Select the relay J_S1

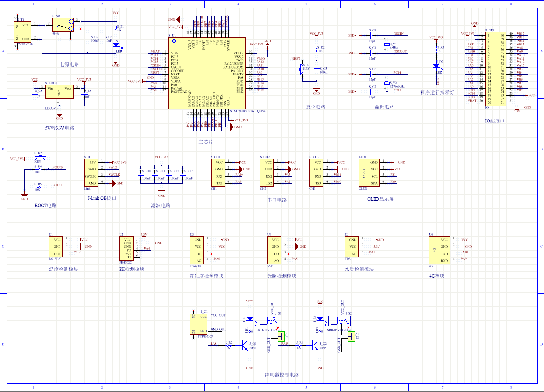269,321
